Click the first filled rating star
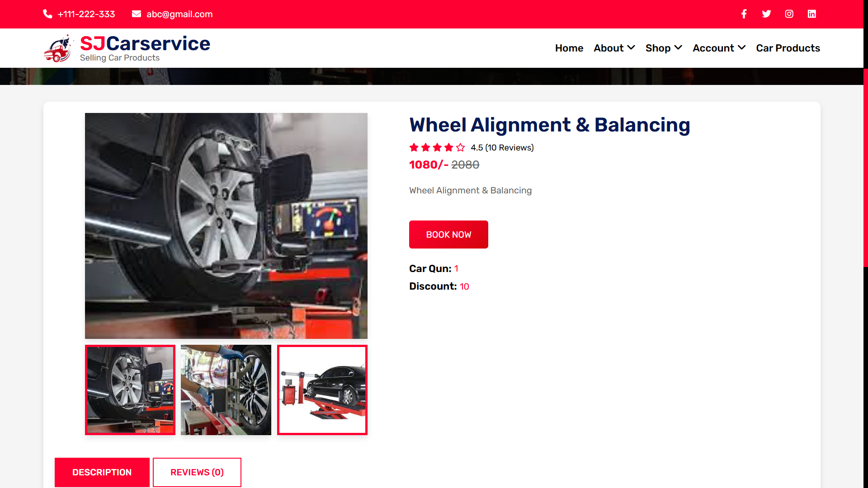 (x=414, y=147)
